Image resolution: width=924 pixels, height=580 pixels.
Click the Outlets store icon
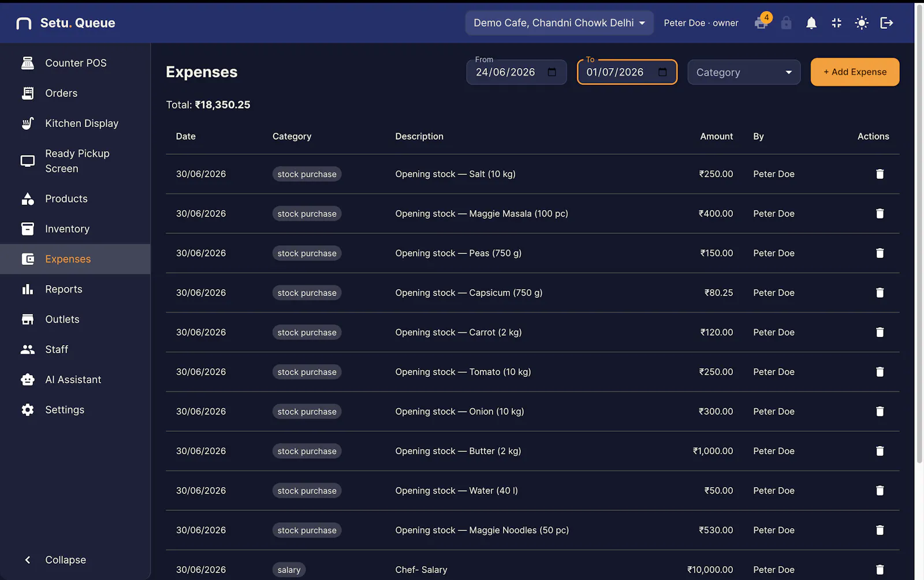click(28, 319)
